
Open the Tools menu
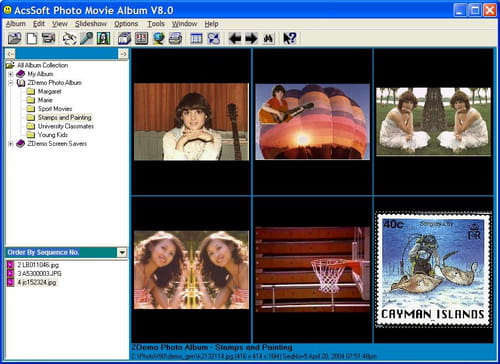(156, 24)
